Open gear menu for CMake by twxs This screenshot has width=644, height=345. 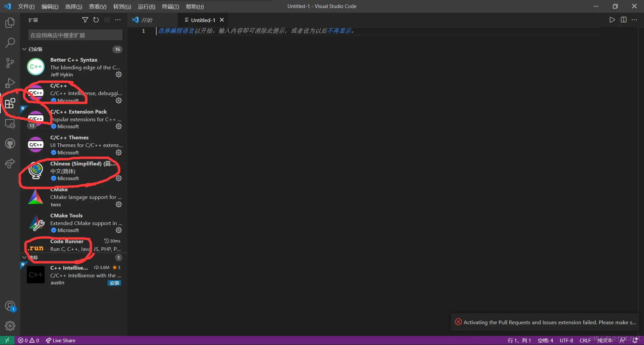(119, 204)
